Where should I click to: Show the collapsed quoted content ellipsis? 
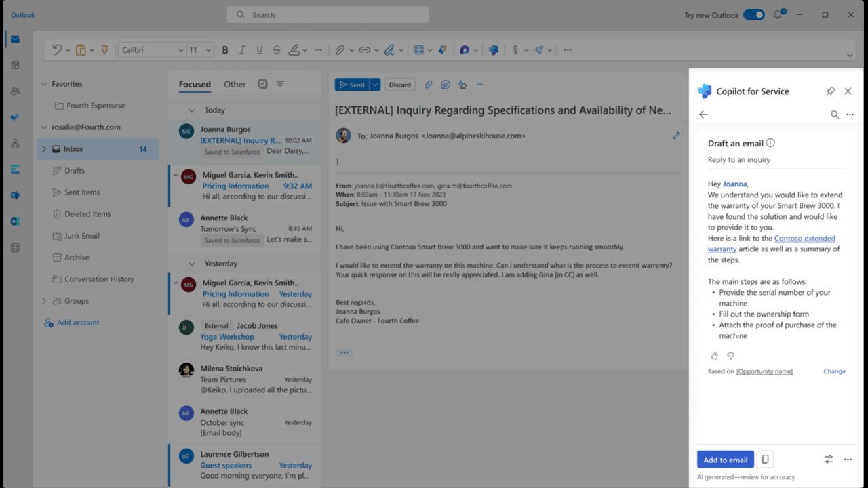[x=344, y=352]
